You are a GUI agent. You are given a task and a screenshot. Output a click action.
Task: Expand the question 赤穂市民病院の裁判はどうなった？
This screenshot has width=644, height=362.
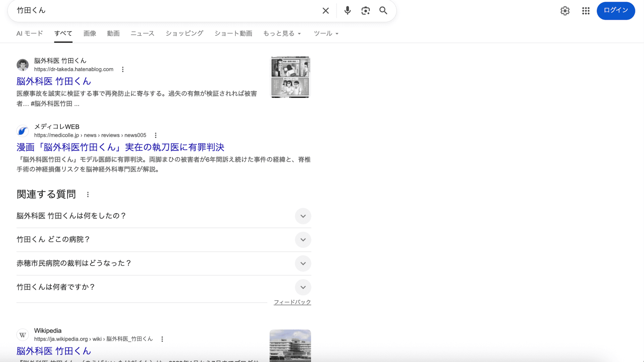[x=303, y=264]
